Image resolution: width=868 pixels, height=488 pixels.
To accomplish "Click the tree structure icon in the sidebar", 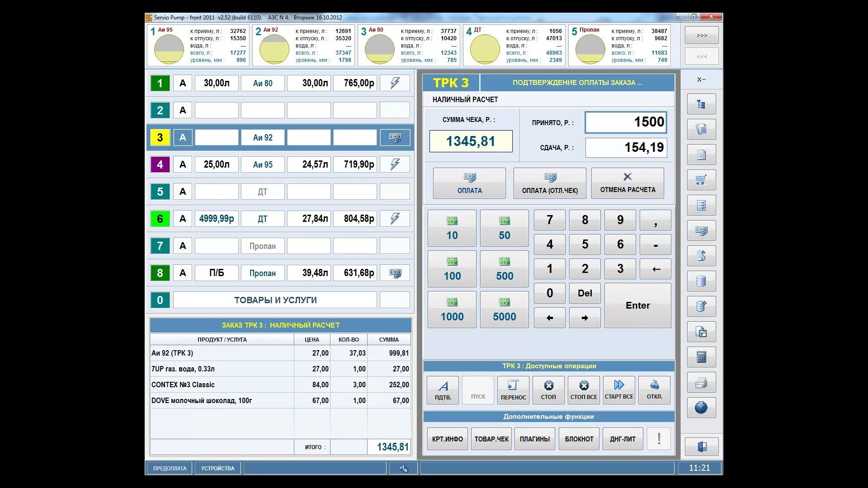I will click(701, 104).
